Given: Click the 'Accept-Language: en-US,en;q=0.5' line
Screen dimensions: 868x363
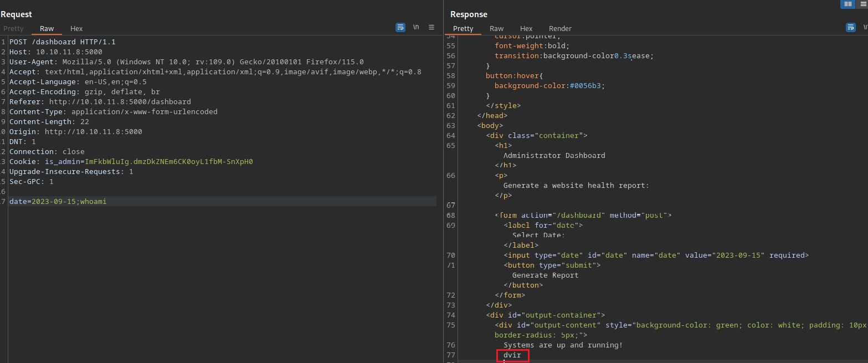Looking at the screenshot, I should click(78, 82).
